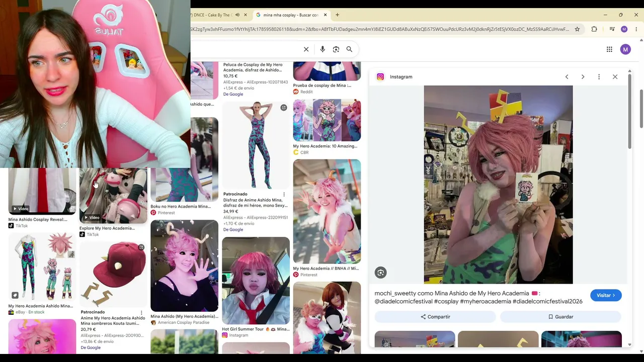Open the 'My Hero Academia // BNHA' Pinterest result title

[x=326, y=268]
